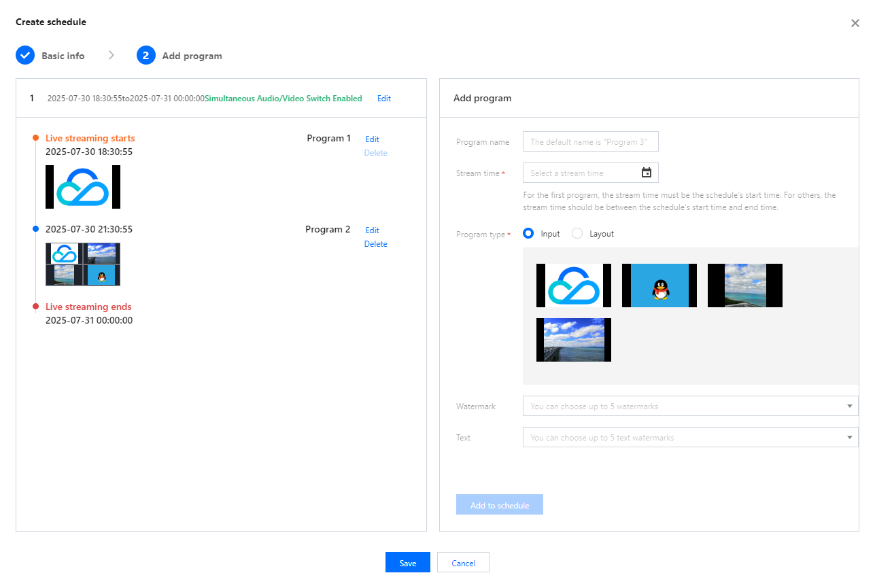
Task: Click the Program 1 name label
Action: (x=329, y=138)
